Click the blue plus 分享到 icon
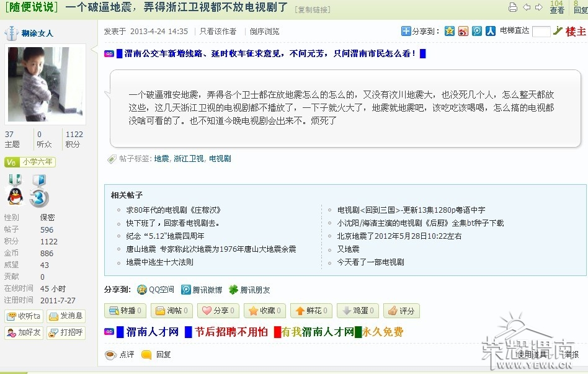Viewport: 588px width, 374px height. pos(406,31)
